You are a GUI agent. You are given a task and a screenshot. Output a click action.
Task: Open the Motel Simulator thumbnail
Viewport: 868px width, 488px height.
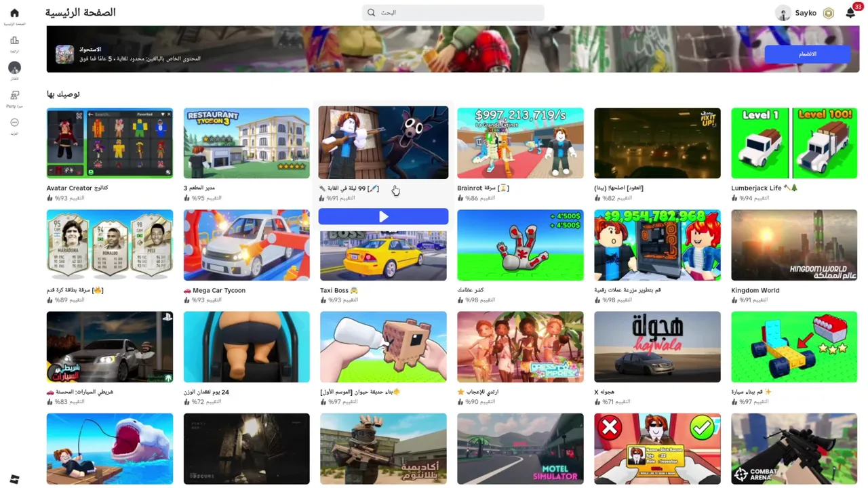[x=520, y=449]
